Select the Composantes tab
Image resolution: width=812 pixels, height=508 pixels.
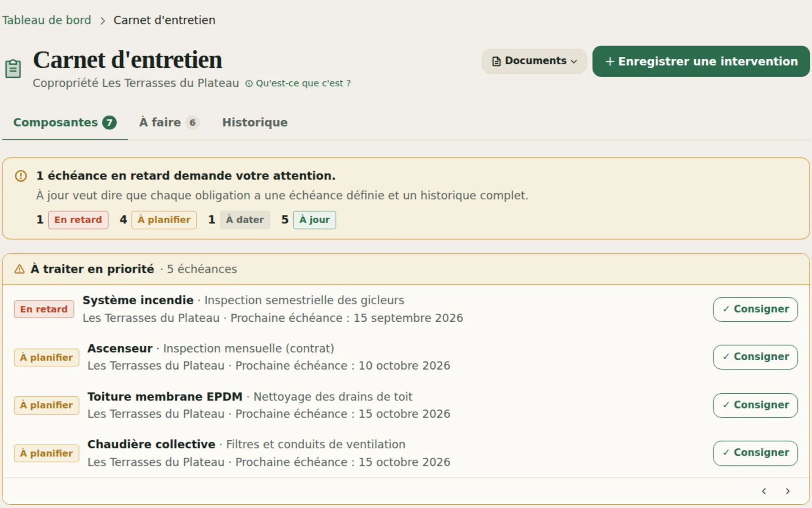coord(65,122)
